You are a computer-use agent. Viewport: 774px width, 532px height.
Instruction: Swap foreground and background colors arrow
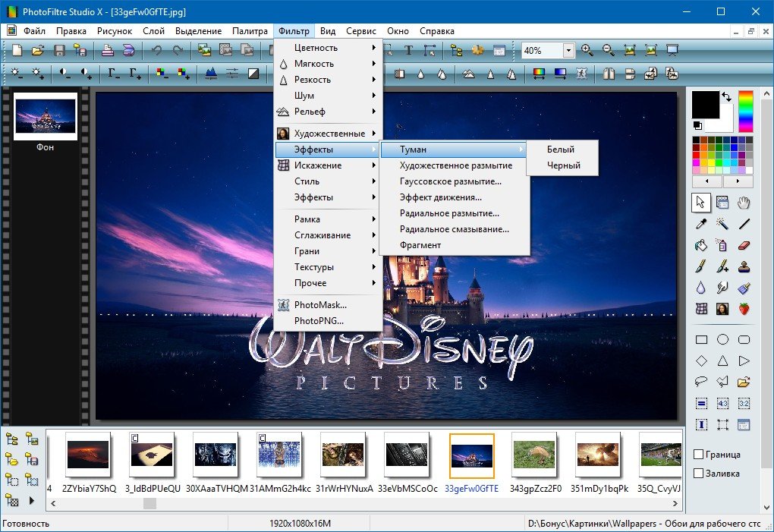tap(726, 97)
